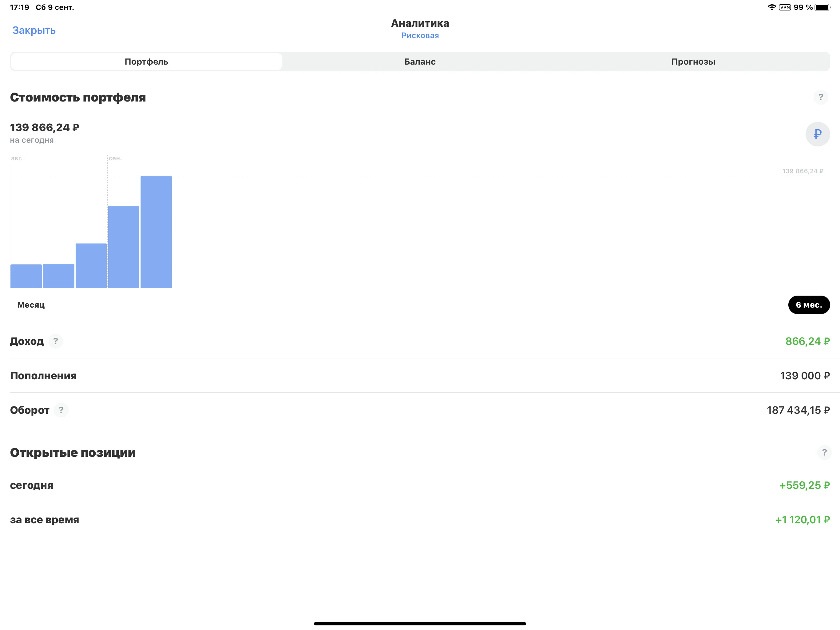Image resolution: width=840 pixels, height=630 pixels.
Task: Open the Прогнозы tab
Action: [x=693, y=62]
